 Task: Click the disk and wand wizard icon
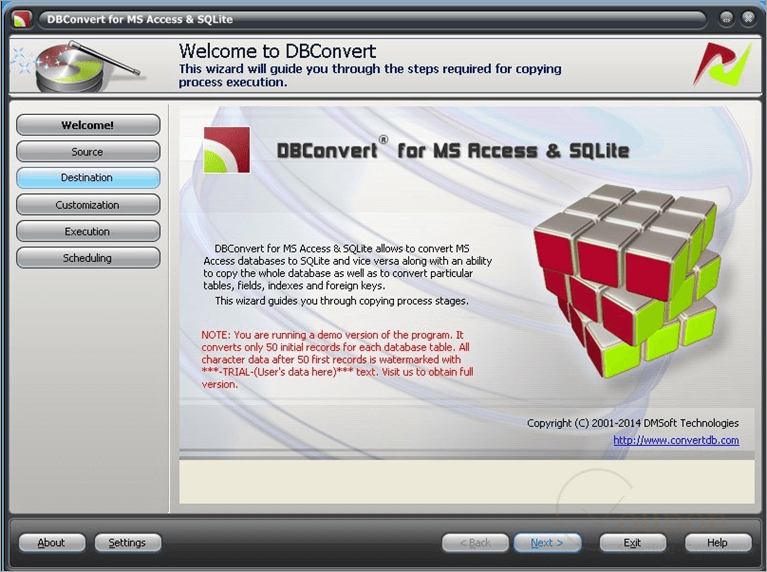(x=78, y=66)
